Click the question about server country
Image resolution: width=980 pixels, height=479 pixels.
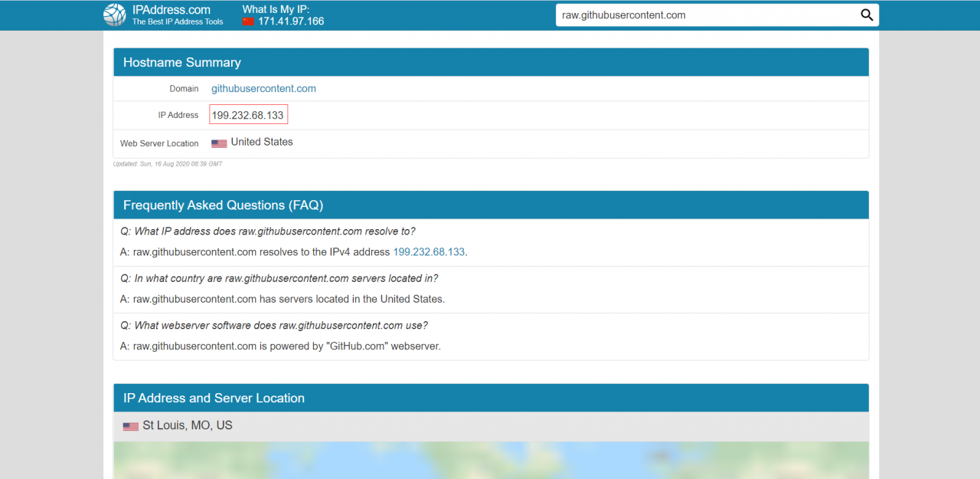pos(279,278)
